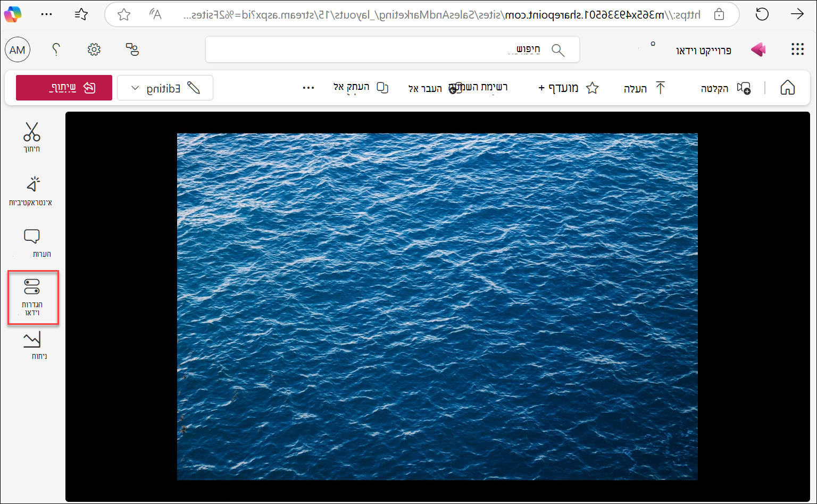Open the Comments (הערות) panel
Viewport: 817px width, 504px height.
(x=33, y=243)
